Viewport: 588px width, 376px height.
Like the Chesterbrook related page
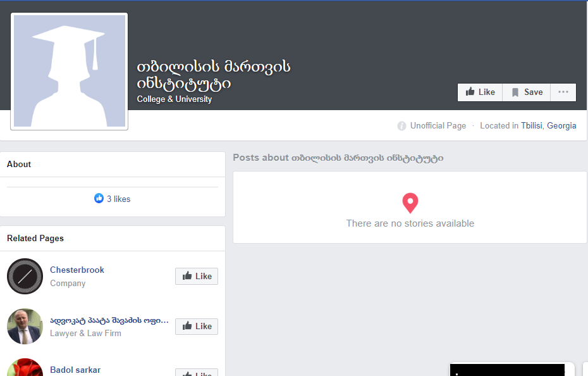[x=197, y=277]
